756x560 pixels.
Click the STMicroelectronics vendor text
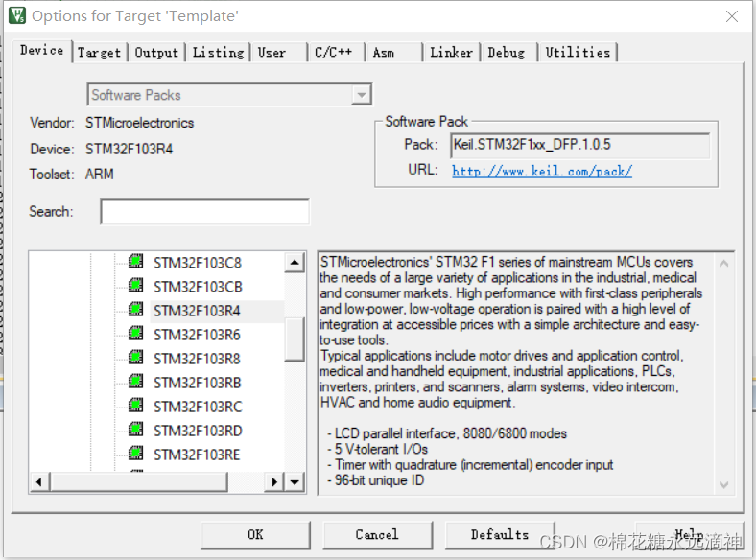[x=140, y=123]
